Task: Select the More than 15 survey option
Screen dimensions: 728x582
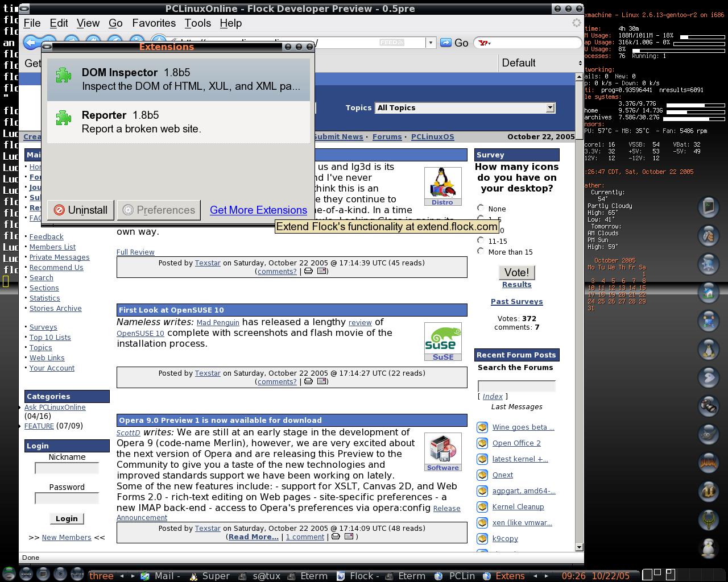Action: (481, 251)
